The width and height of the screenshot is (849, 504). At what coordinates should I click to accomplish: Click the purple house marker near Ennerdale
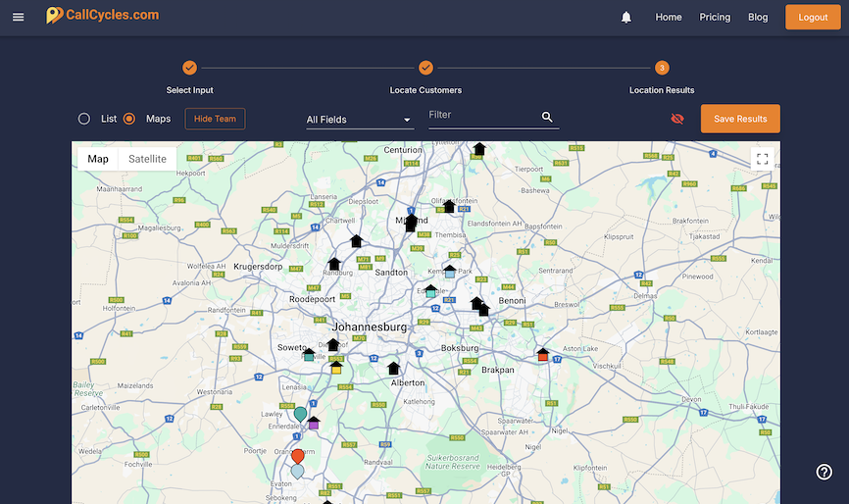coord(314,423)
